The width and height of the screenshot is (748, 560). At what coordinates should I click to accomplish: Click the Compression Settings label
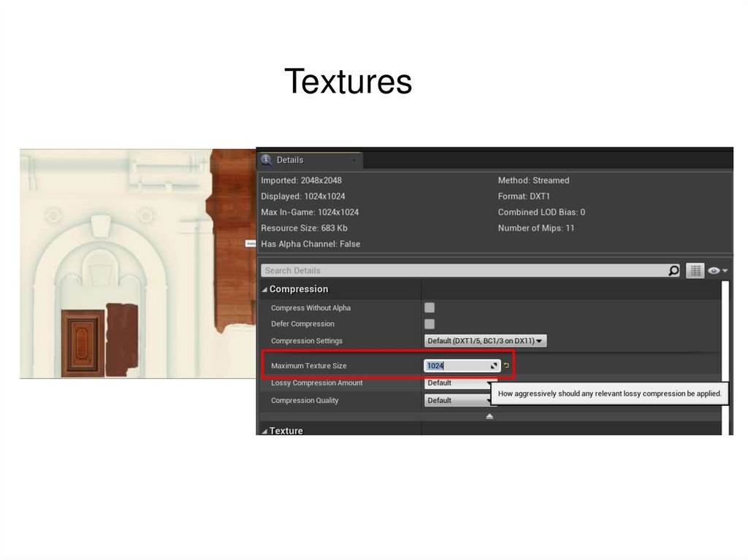[307, 341]
